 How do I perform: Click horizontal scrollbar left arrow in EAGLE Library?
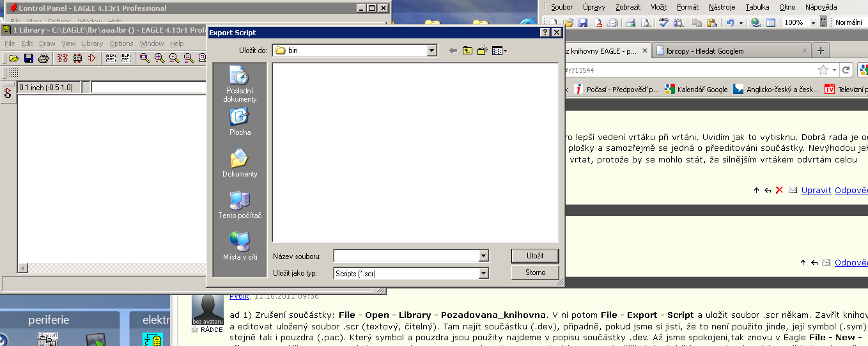click(x=23, y=268)
